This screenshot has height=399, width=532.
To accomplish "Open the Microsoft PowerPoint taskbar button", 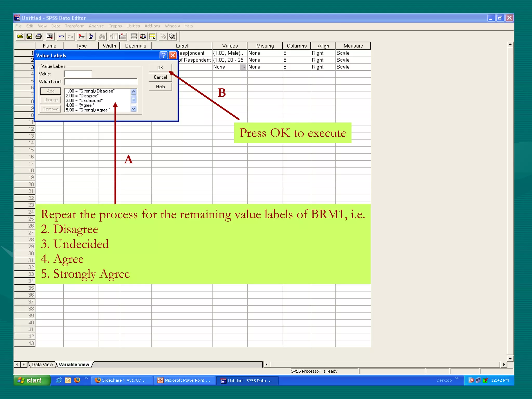I will point(185,380).
